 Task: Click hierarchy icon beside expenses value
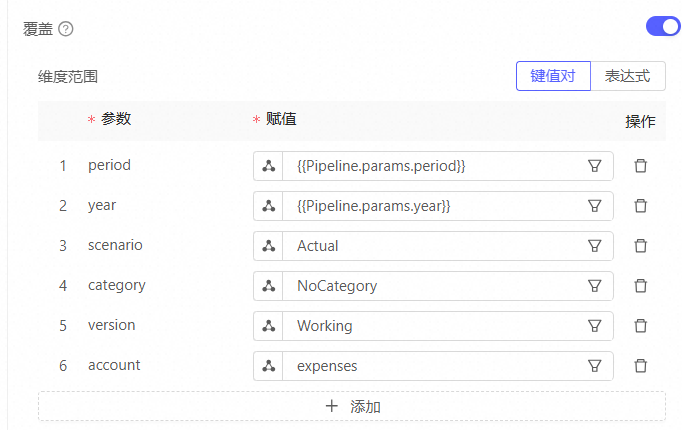tap(269, 366)
